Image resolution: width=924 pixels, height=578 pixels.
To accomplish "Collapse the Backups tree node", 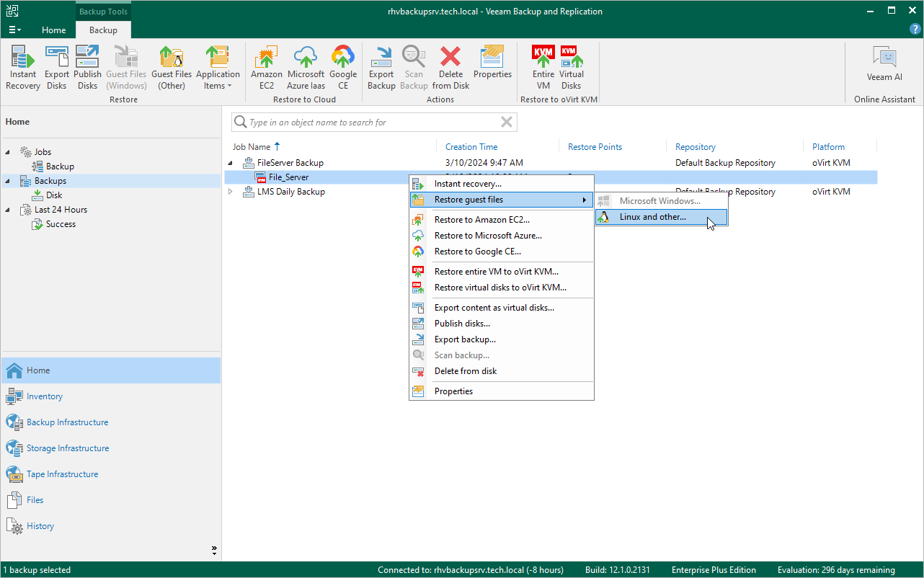I will coord(8,181).
